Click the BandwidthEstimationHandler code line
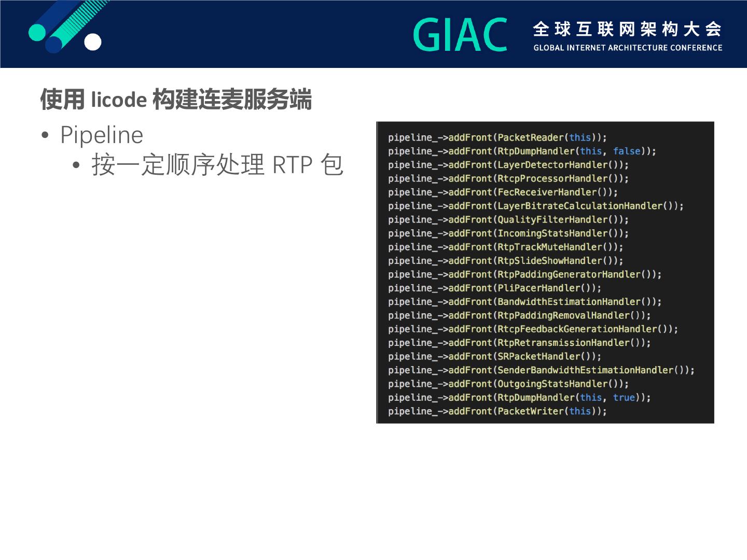 point(525,302)
